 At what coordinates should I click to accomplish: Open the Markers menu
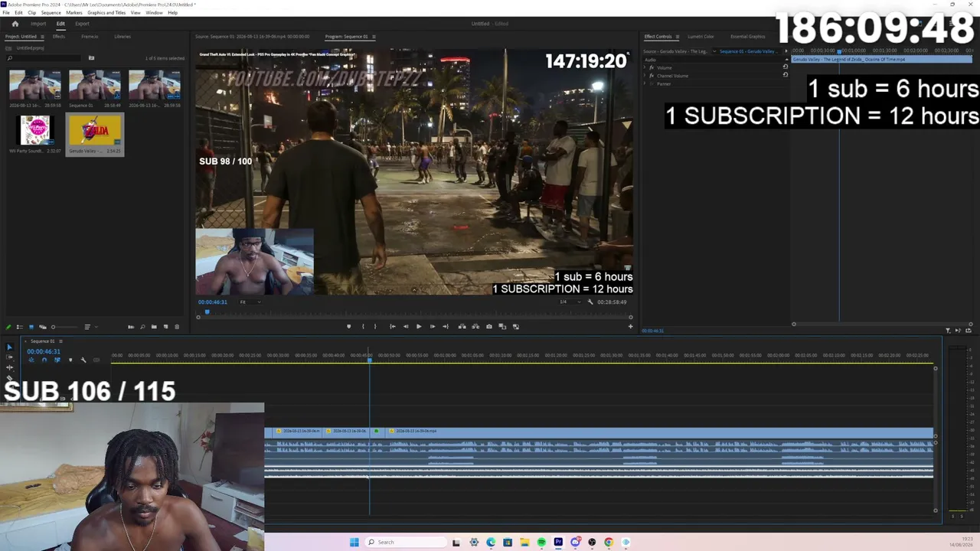[x=74, y=13]
